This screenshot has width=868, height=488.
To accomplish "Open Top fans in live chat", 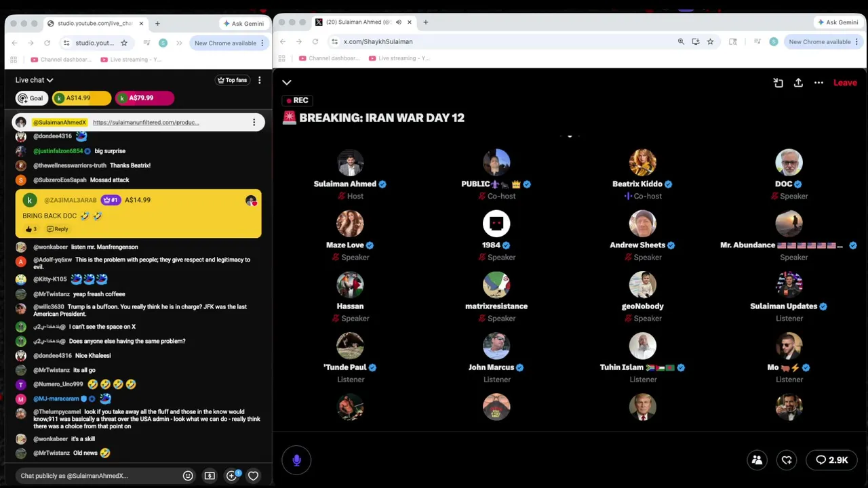I will [x=232, y=80].
